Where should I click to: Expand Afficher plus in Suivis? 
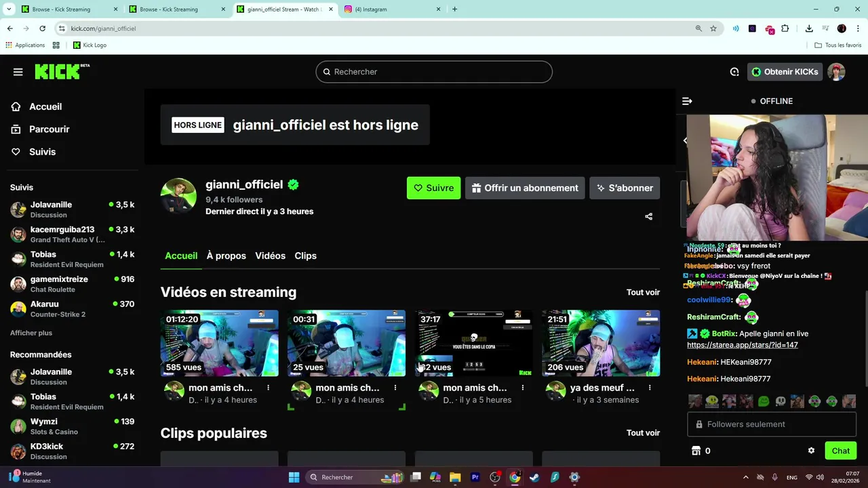[x=31, y=333]
